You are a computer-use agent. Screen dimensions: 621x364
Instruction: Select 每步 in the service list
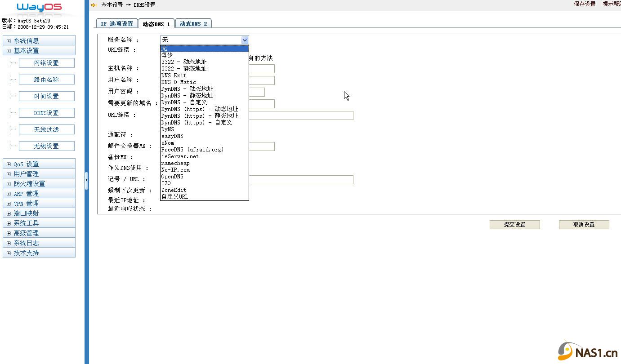(205, 55)
